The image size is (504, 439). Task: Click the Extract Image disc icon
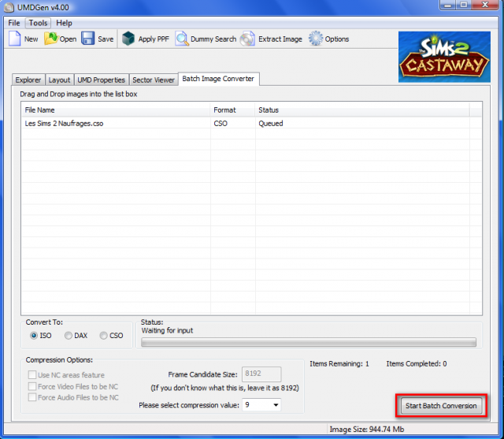247,39
